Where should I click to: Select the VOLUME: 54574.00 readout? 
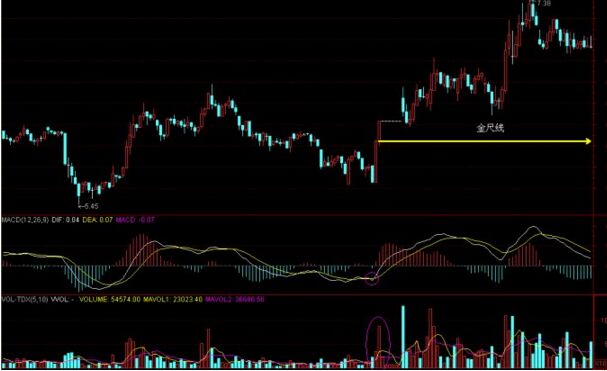[110, 299]
